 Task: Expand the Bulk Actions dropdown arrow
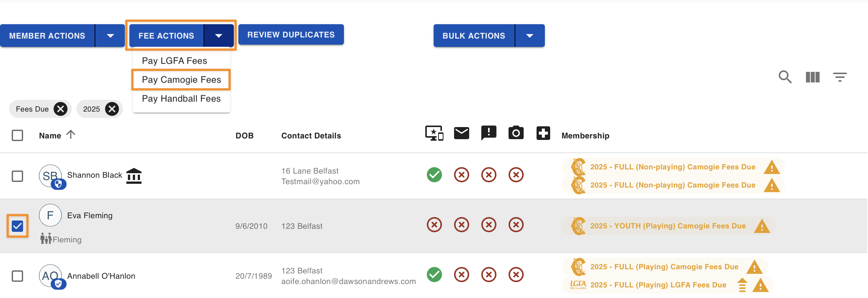tap(530, 36)
